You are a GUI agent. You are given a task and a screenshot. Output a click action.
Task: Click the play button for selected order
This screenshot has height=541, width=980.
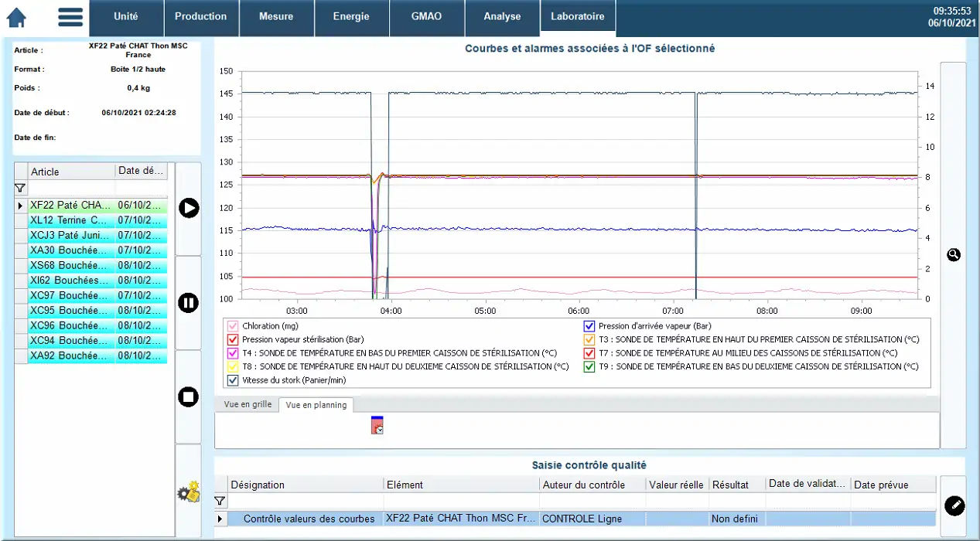[x=189, y=208]
